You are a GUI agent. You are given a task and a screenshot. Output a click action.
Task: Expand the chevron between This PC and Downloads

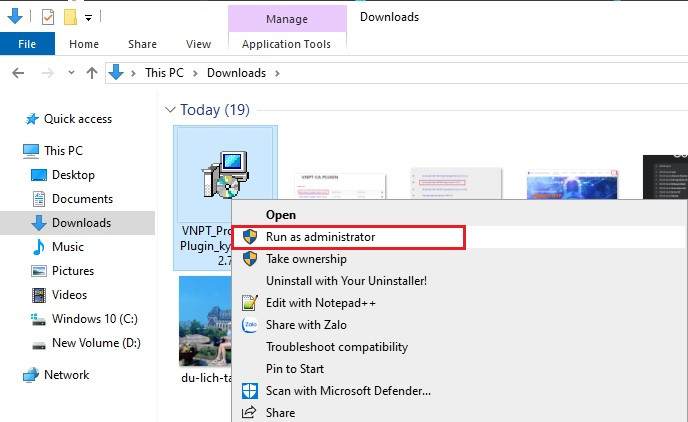tap(195, 73)
